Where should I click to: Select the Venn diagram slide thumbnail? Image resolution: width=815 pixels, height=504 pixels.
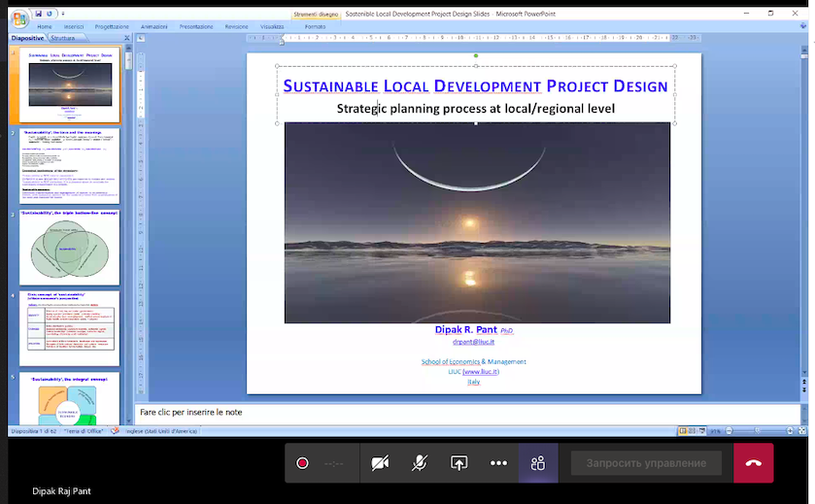coord(69,247)
